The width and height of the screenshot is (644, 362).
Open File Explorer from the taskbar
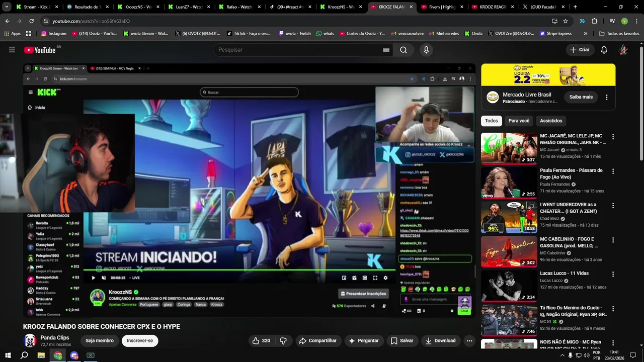pyautogui.click(x=41, y=355)
